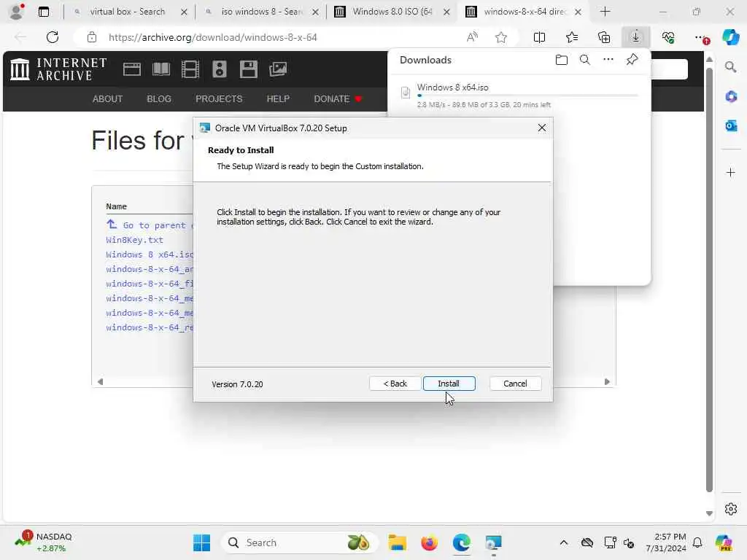Open browser Collections icon
This screenshot has height=560, width=747.
tap(604, 37)
